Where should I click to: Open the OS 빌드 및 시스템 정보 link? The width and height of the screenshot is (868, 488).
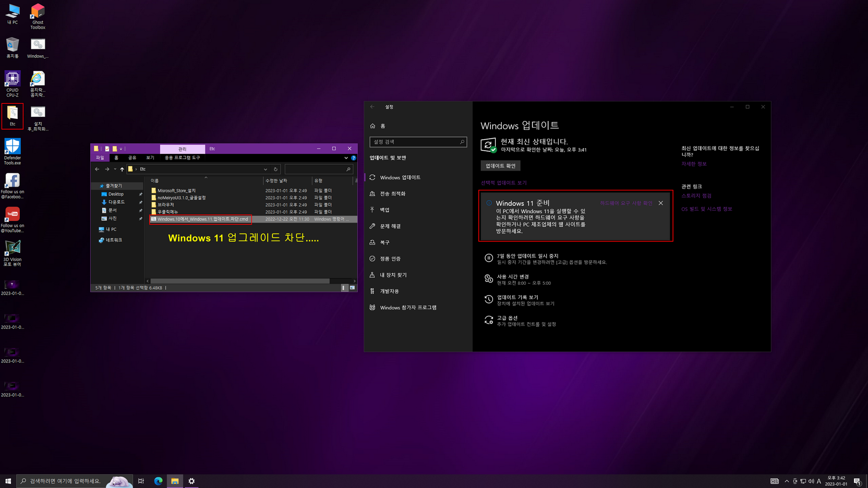tap(707, 209)
